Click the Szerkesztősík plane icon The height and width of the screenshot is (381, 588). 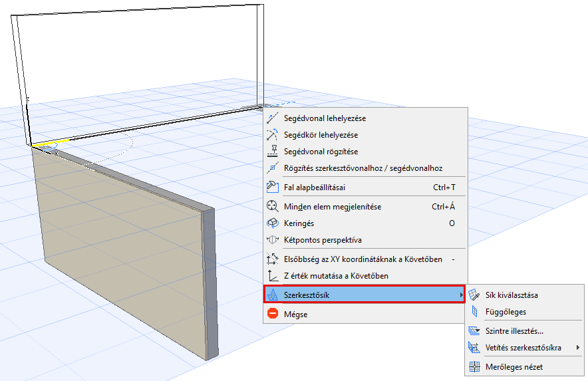point(273,295)
